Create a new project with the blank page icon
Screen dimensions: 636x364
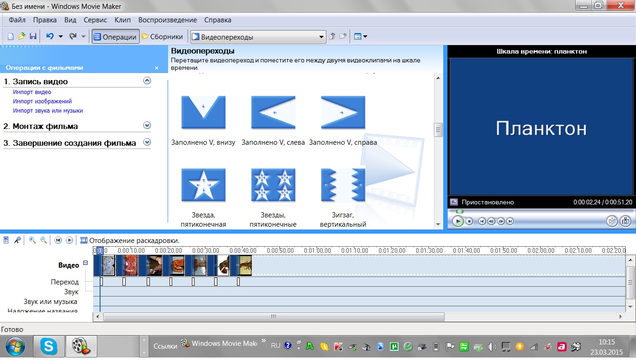click(11, 36)
